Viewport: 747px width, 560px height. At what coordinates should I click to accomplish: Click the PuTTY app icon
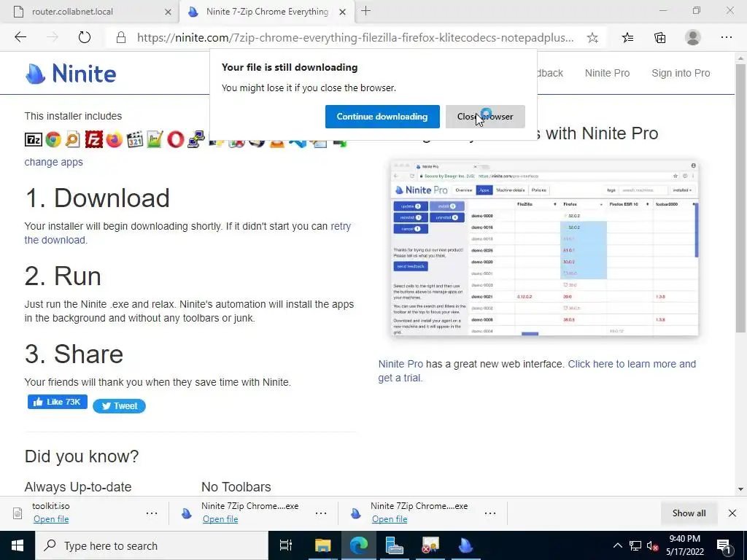(x=196, y=139)
